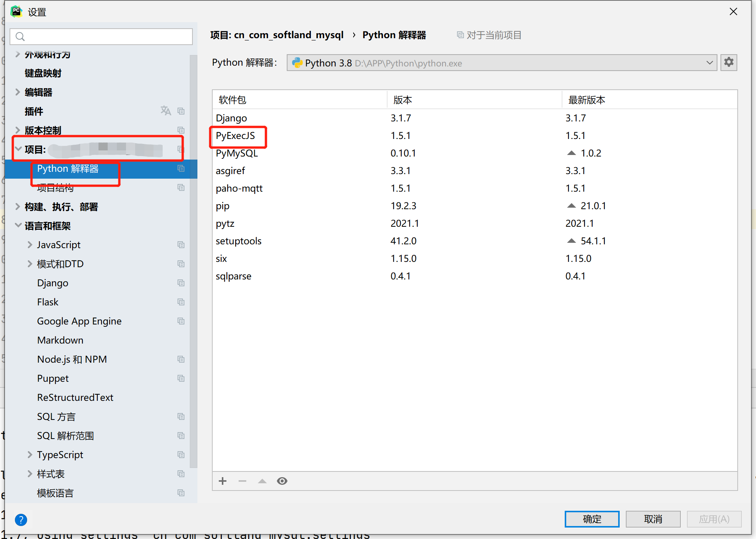Click inside the settings search field
756x539 pixels.
pos(101,37)
